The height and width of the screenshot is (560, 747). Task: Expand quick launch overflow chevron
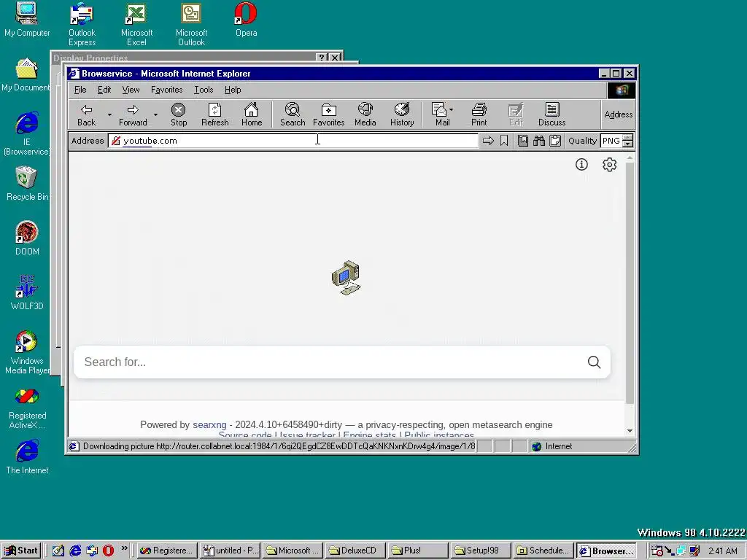(124, 548)
